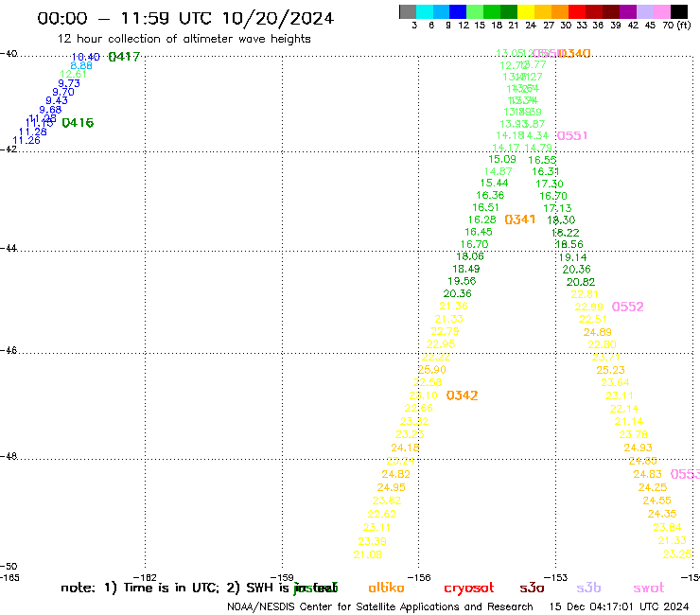Click the wave height value '15.44'
700x615 pixels.
[x=494, y=183]
